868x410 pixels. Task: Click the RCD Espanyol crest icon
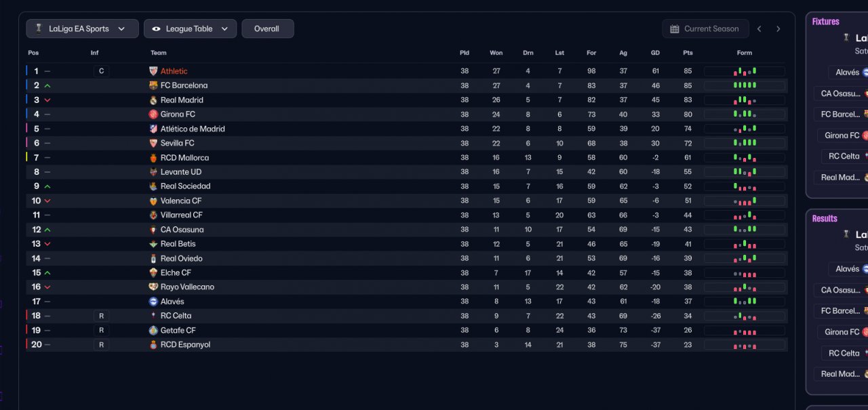[x=153, y=345]
